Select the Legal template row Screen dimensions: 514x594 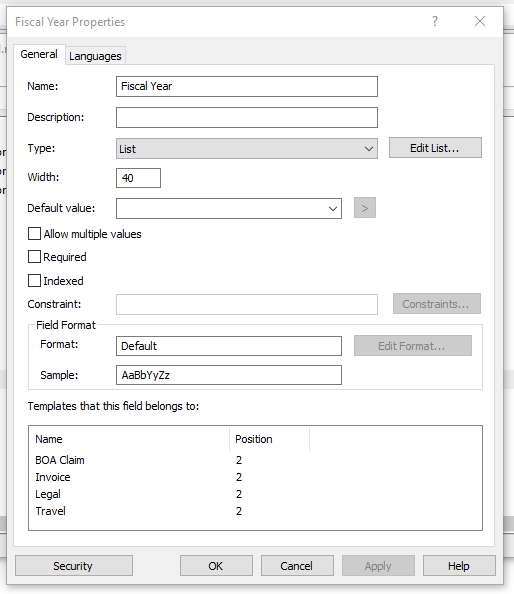pos(255,494)
